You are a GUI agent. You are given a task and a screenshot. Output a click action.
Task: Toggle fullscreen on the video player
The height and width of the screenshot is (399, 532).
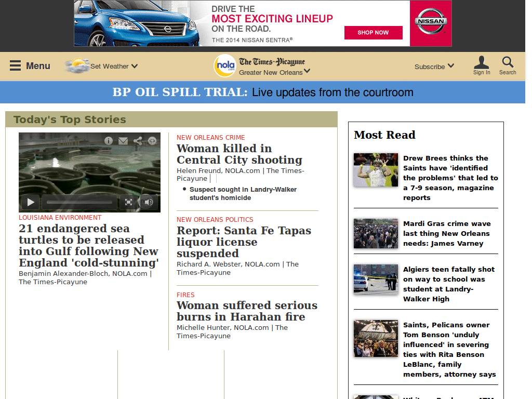tap(129, 202)
